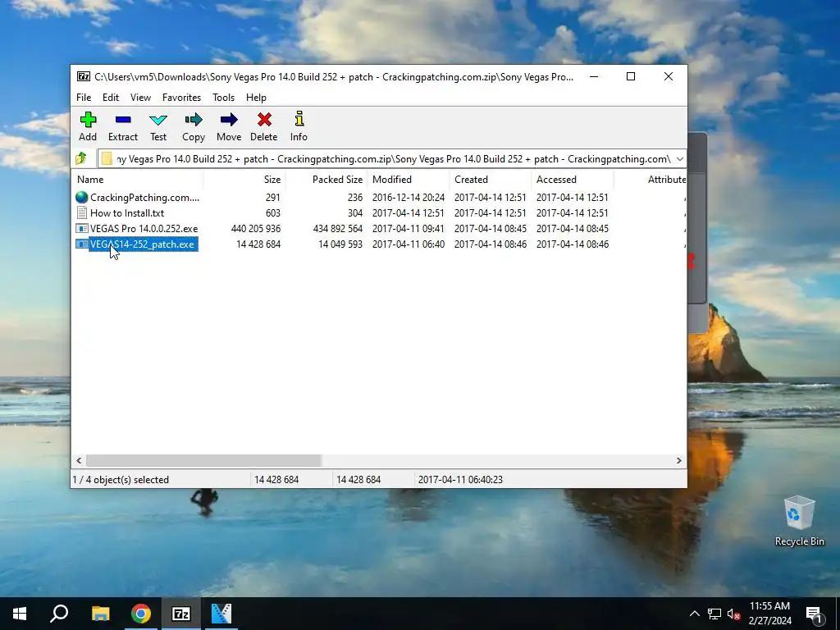
Task: Open File Explorer from taskbar
Action: 100,614
